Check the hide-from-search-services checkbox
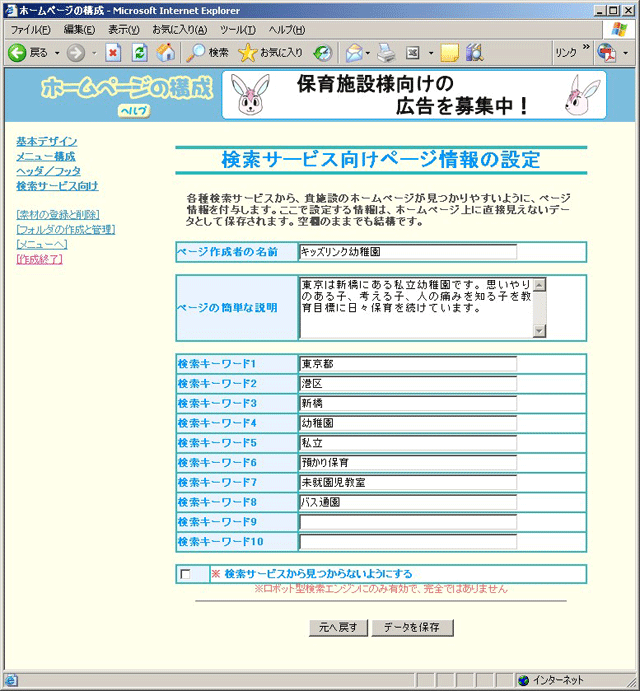640x691 pixels. (185, 574)
